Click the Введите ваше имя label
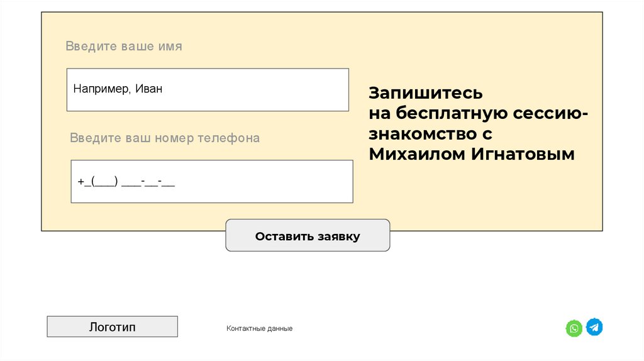This screenshot has width=644, height=361. (124, 47)
